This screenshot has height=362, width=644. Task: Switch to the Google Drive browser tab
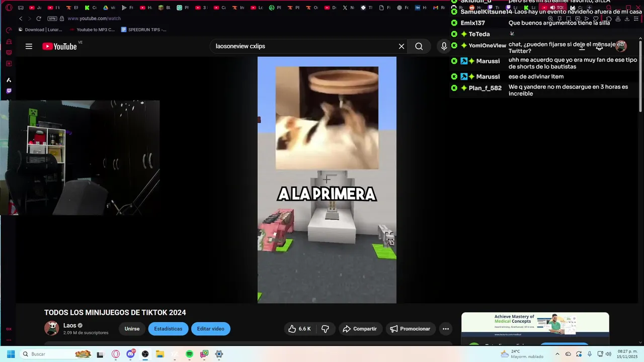[109, 8]
